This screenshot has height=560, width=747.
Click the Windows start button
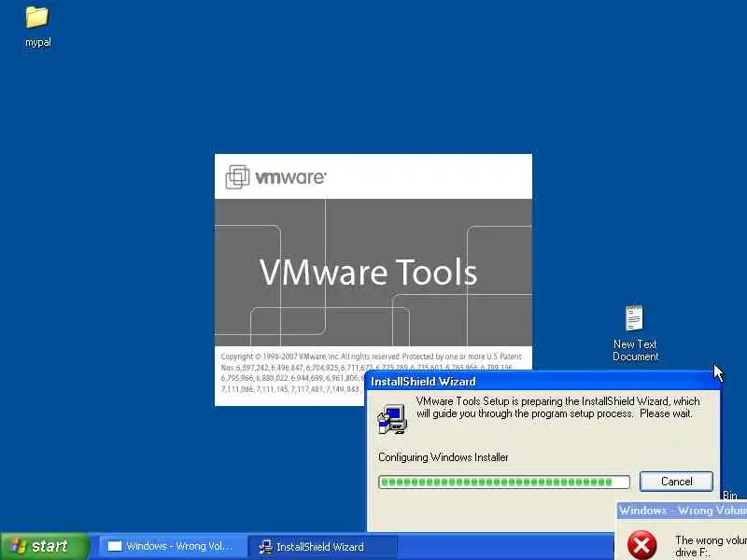[44, 546]
